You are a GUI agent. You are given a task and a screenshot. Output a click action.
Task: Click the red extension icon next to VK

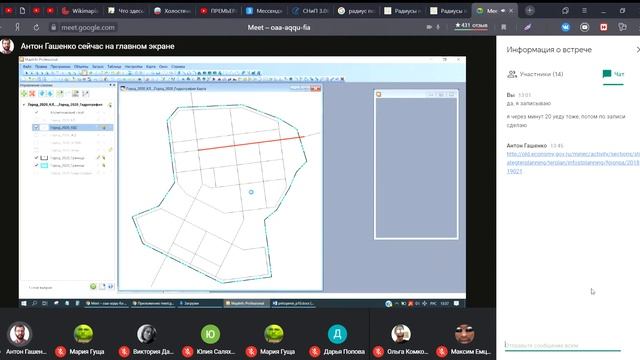click(604, 27)
